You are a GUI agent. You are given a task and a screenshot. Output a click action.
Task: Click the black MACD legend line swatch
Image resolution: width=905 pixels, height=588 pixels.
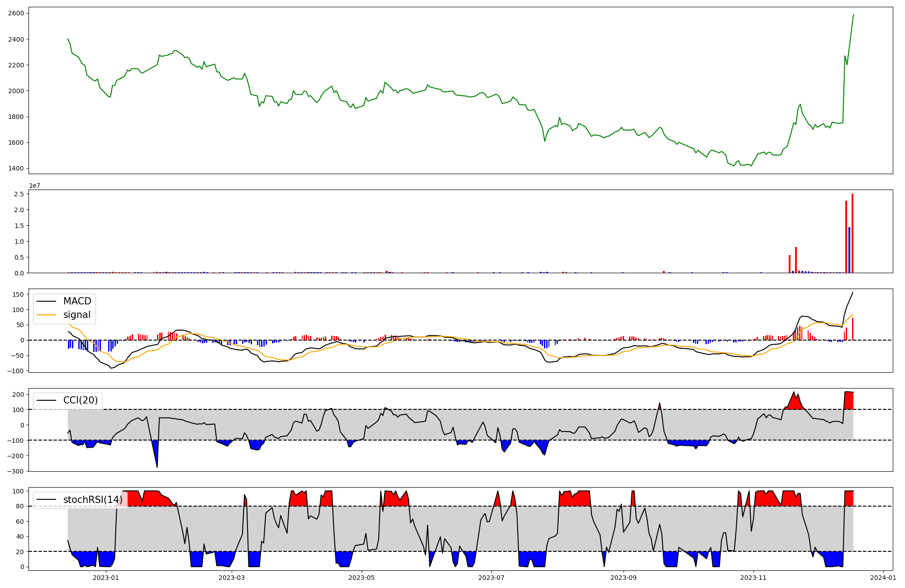point(46,301)
